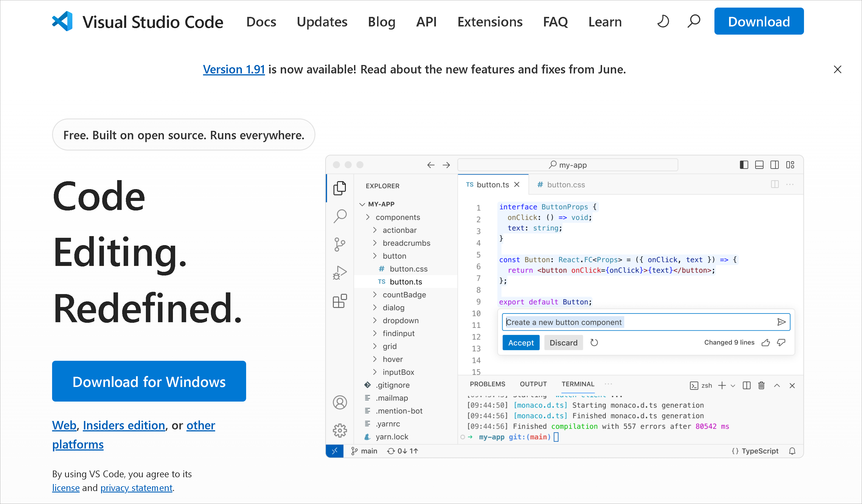The height and width of the screenshot is (504, 862).
Task: Toggle the PROBLEMS panel tab
Action: [488, 385]
